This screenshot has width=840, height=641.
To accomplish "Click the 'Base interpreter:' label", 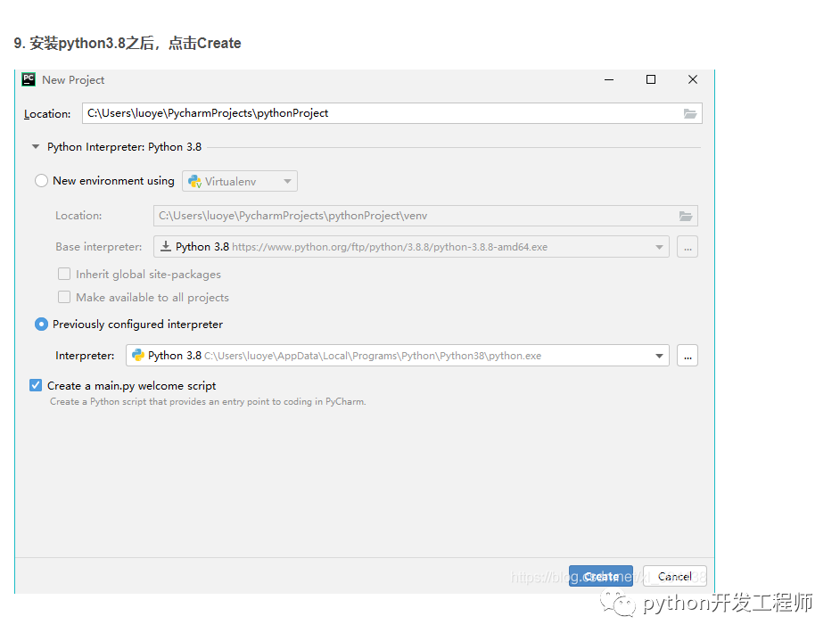I will (x=99, y=247).
